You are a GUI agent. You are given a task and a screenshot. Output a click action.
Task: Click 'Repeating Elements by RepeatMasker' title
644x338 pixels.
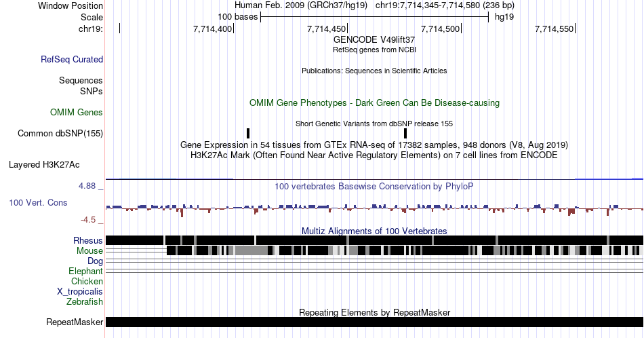(374, 312)
